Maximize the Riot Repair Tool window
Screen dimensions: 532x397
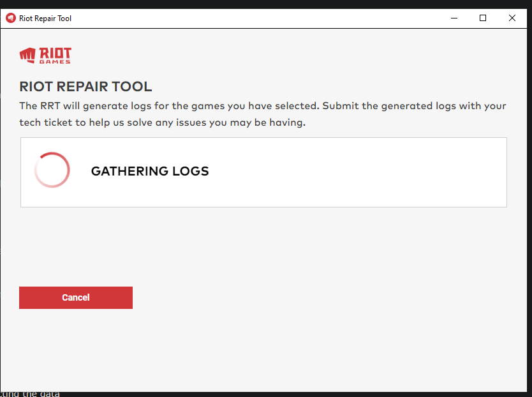click(x=483, y=18)
